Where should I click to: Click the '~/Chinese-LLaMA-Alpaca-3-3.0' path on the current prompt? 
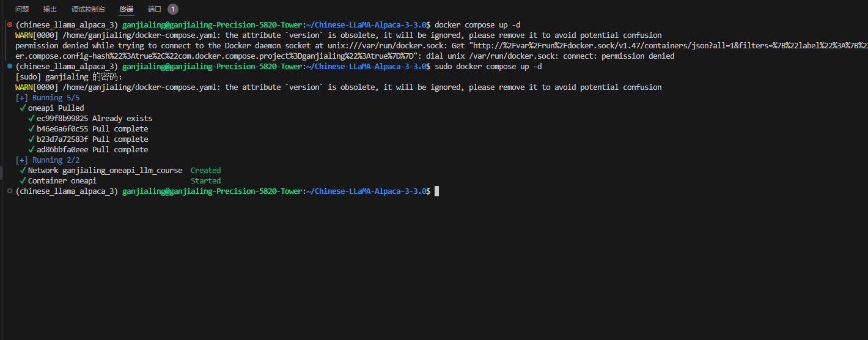[366, 191]
